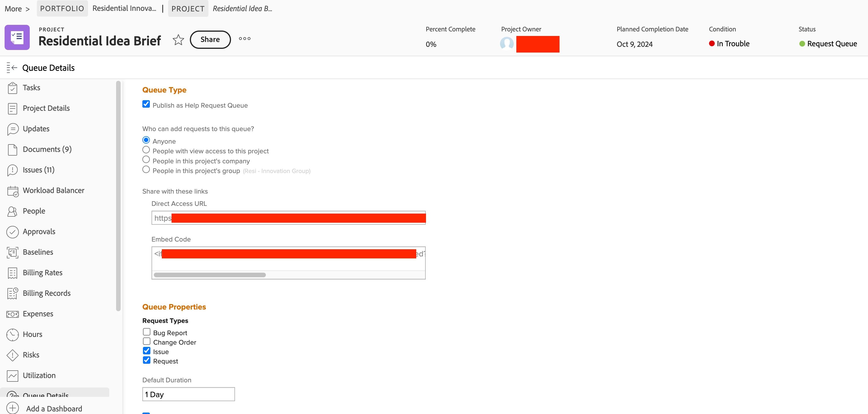Screen dimensions: 868x414
Task: Click the Share button
Action: tap(210, 40)
